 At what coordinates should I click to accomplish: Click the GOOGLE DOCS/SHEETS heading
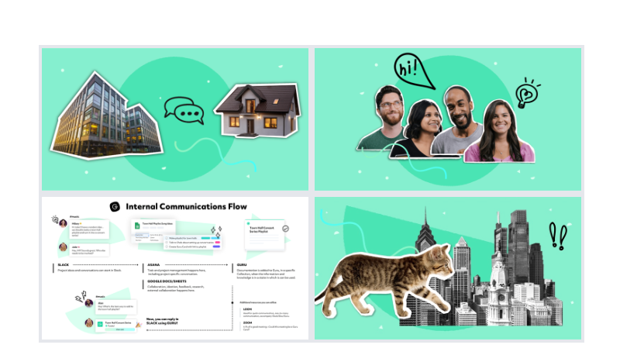click(x=167, y=281)
